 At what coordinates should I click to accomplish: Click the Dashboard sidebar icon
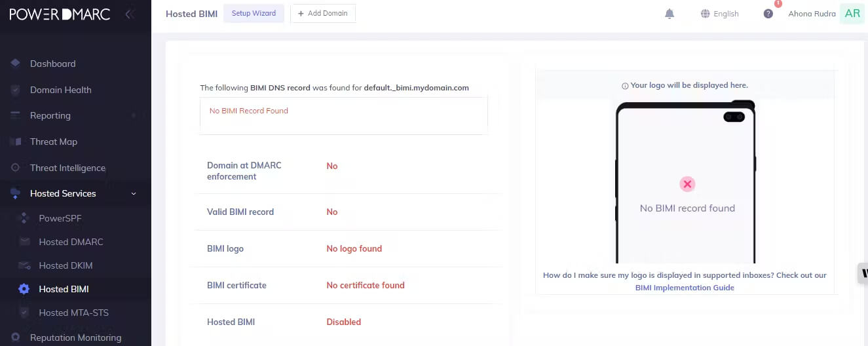(15, 64)
